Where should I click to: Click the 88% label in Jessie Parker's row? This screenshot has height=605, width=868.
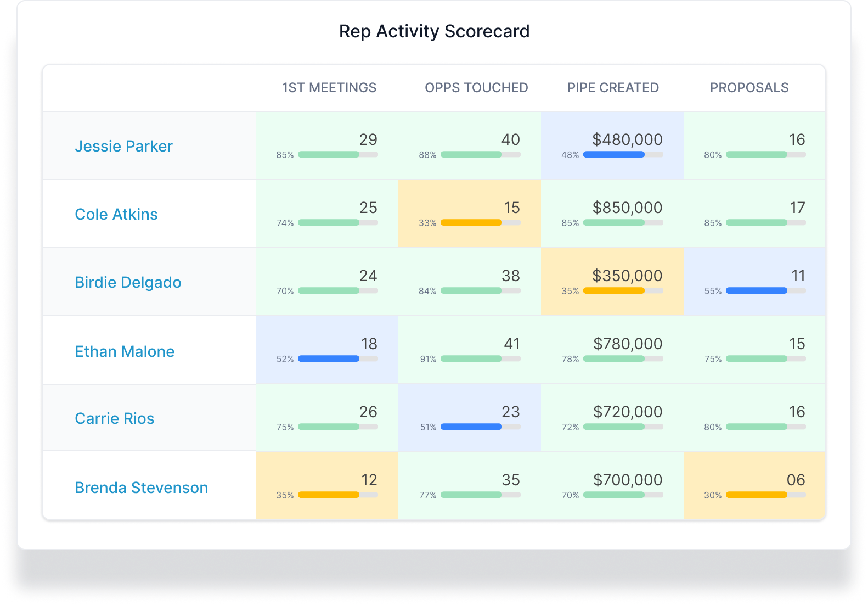(x=427, y=155)
